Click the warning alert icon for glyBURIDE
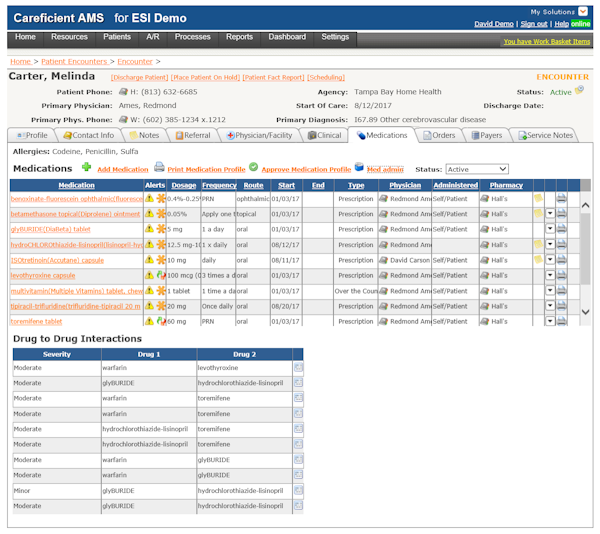600x534 pixels. point(149,229)
